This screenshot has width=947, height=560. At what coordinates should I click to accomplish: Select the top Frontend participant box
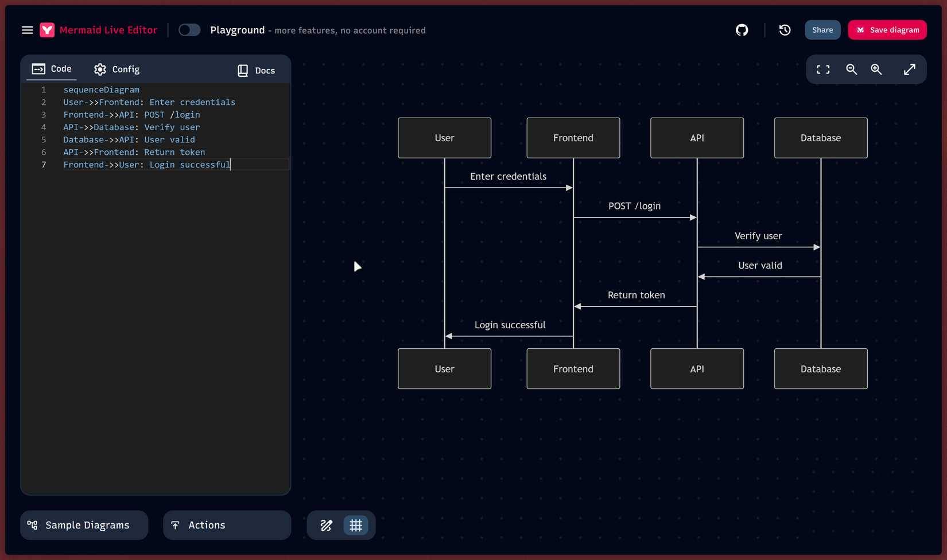click(x=573, y=138)
